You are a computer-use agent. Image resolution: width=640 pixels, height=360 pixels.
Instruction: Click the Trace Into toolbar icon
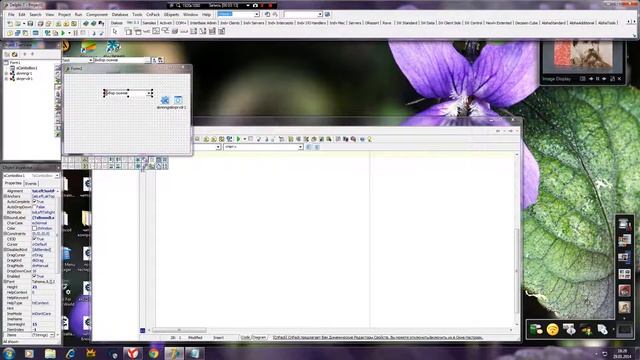pyautogui.click(x=94, y=33)
